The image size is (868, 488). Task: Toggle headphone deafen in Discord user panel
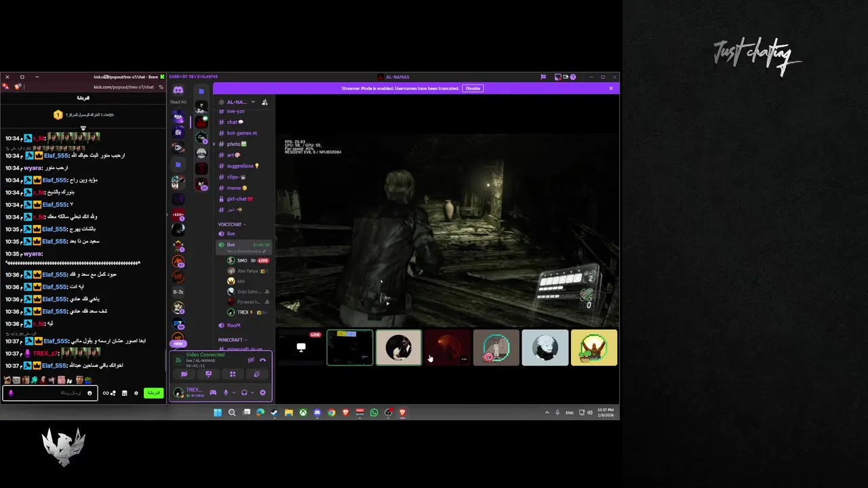(x=244, y=392)
